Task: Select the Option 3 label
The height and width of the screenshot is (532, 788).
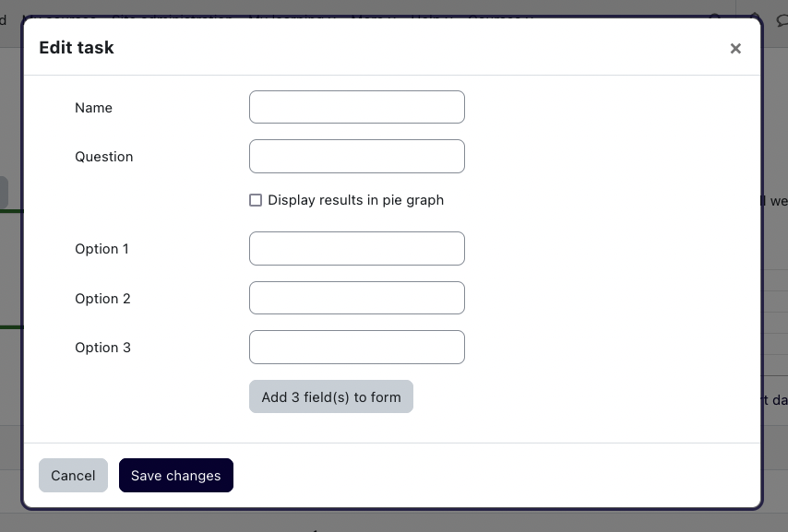Action: [102, 348]
